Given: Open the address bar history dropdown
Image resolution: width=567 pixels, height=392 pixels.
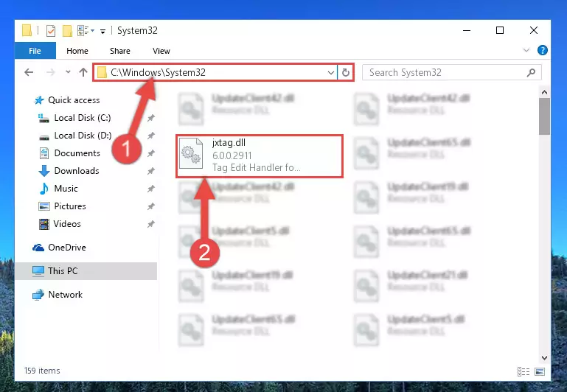Looking at the screenshot, I should click(x=330, y=73).
